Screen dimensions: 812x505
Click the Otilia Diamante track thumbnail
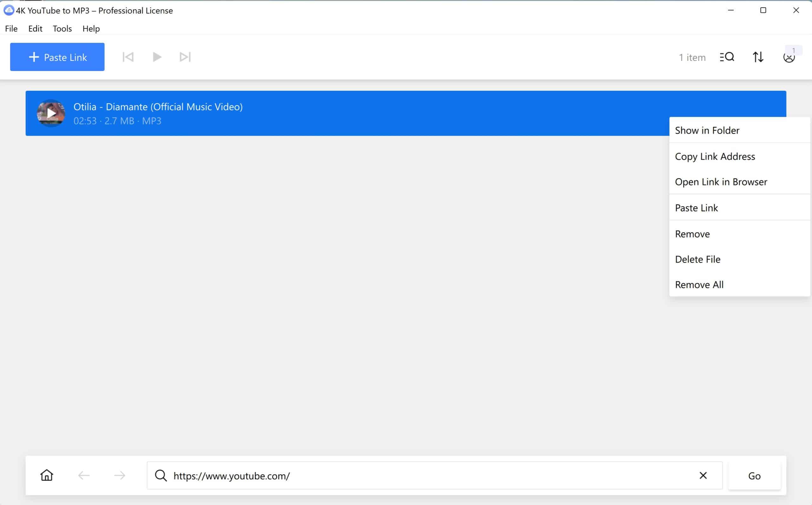tap(51, 113)
